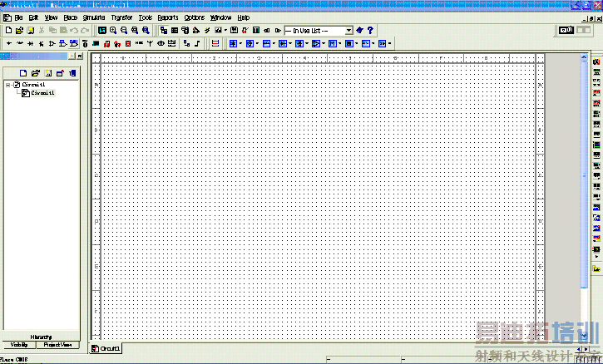The image size is (603, 364).
Task: Select the Circuit1 sheet tab below the canvas
Action: pyautogui.click(x=106, y=348)
